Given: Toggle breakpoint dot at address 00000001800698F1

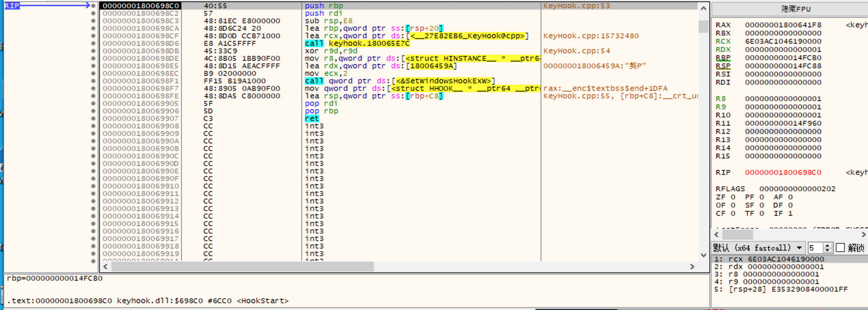Looking at the screenshot, I should click(93, 81).
